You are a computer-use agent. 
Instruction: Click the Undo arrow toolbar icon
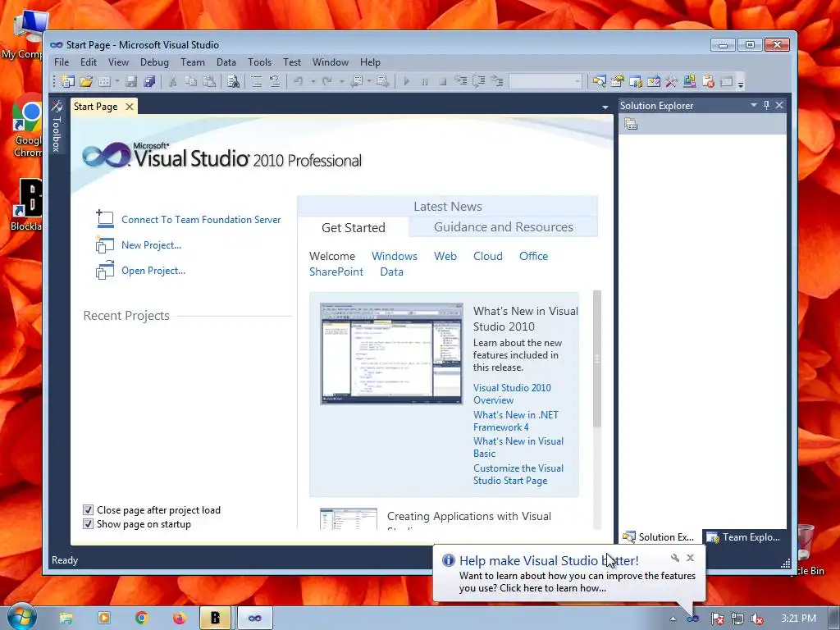point(299,81)
